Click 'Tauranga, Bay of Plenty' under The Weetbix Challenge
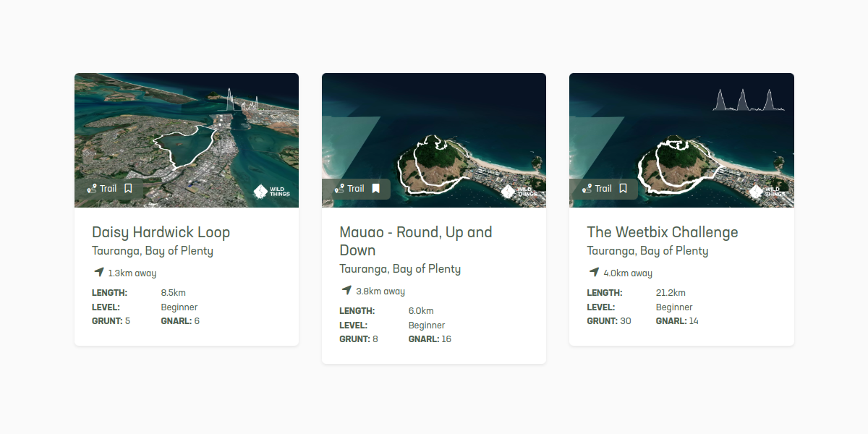Image resolution: width=868 pixels, height=434 pixels. tap(647, 251)
